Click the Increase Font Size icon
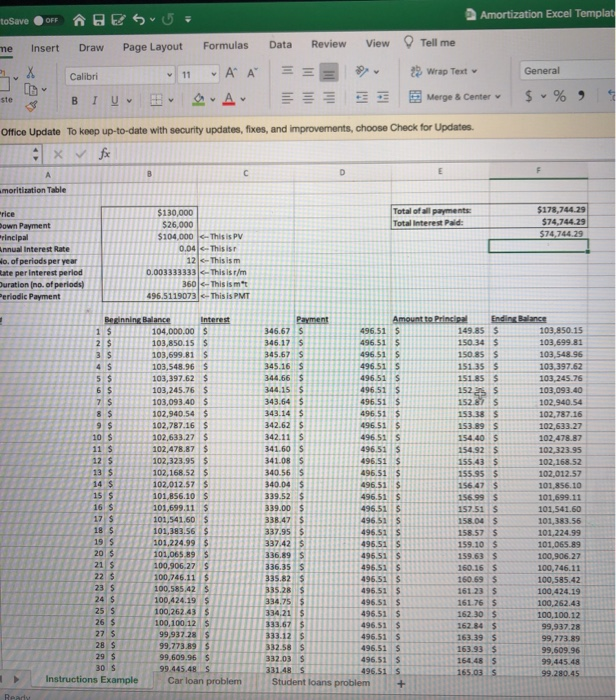Image resolution: width=616 pixels, height=700 pixels. click(231, 73)
